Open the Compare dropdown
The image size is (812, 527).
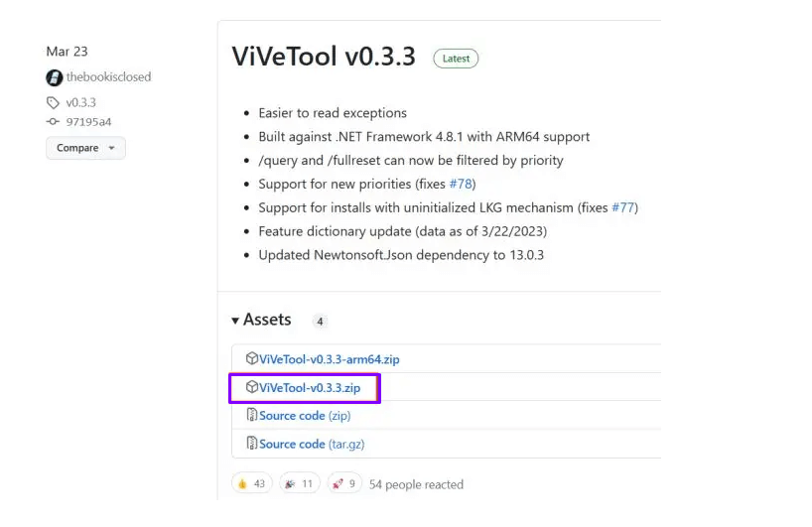click(85, 148)
